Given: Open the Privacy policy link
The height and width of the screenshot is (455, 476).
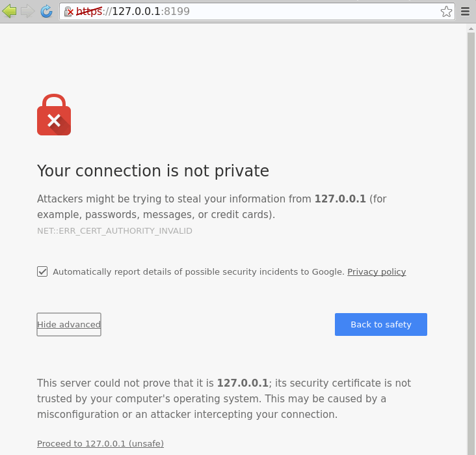Looking at the screenshot, I should point(377,272).
